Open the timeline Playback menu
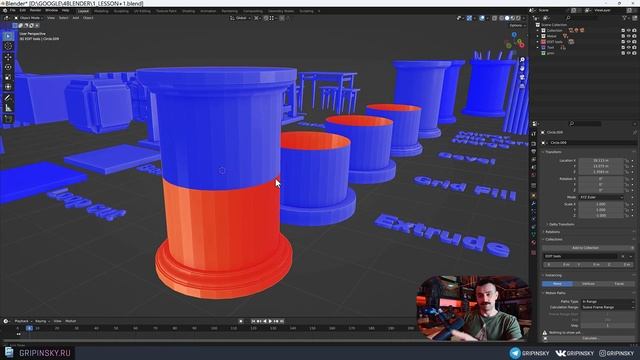Viewport: 640px width, 360px height. click(x=22, y=321)
